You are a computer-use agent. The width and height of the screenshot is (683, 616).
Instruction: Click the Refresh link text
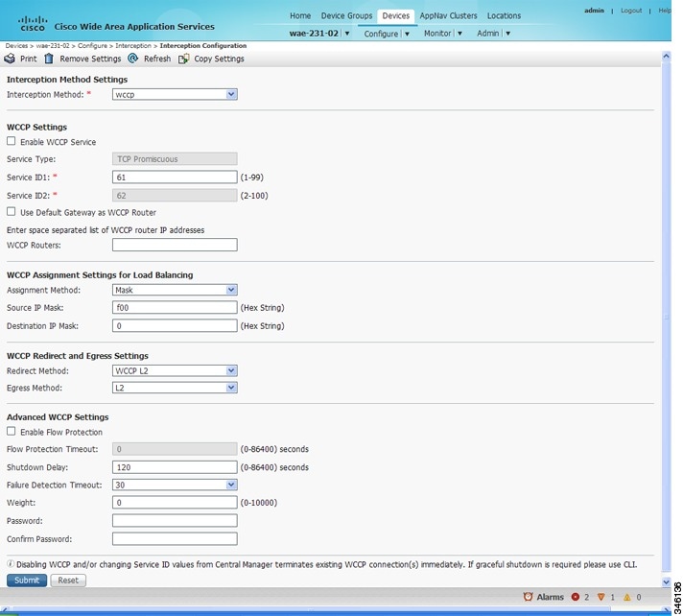[x=157, y=59]
